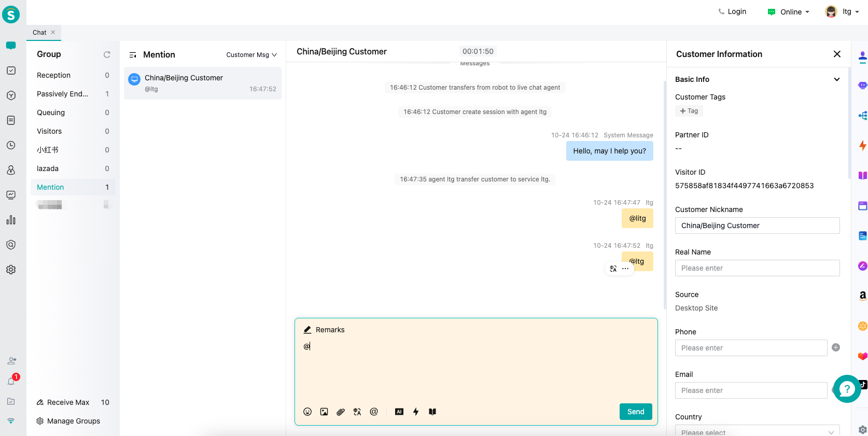Click the @ mention icon in toolbar
Screen dimensions: 868x436
point(374,412)
